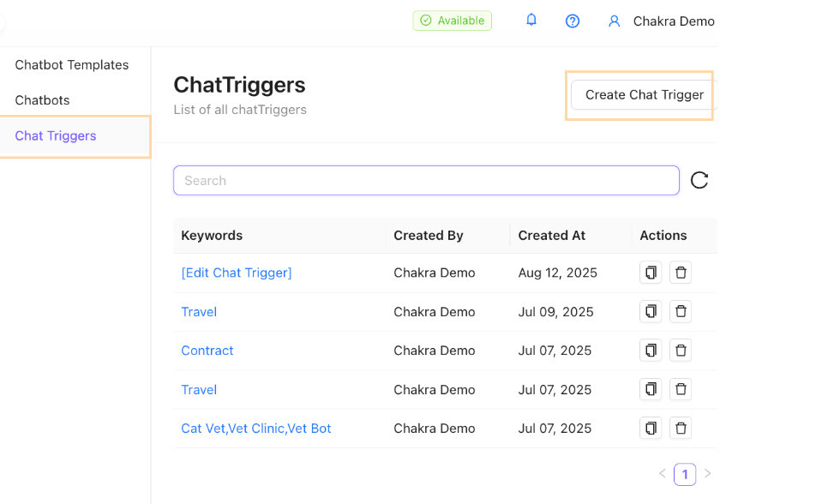
Task: Open the [Edit Chat Trigger] link
Action: pos(236,272)
